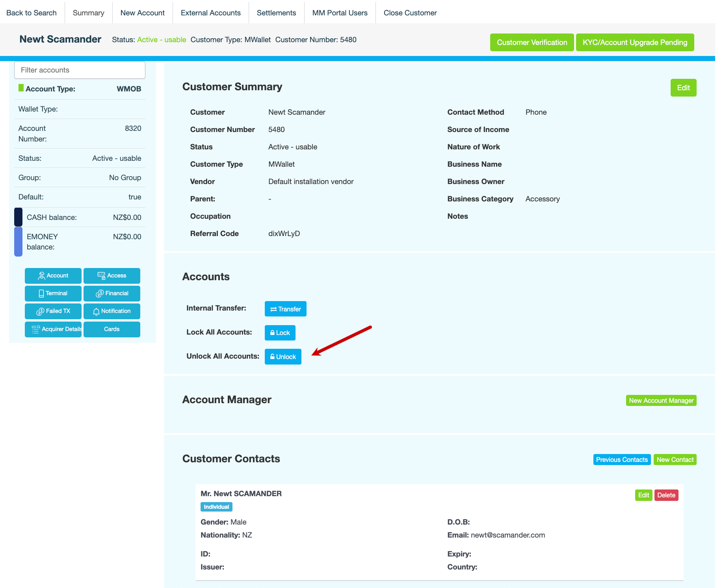This screenshot has height=588, width=725.
Task: Open Acquirer Details button
Action: tap(53, 329)
